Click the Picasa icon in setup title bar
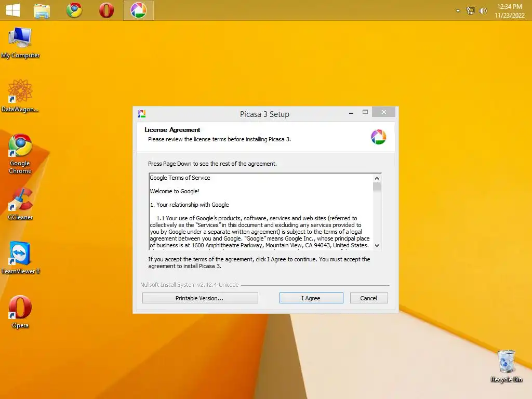 (142, 114)
